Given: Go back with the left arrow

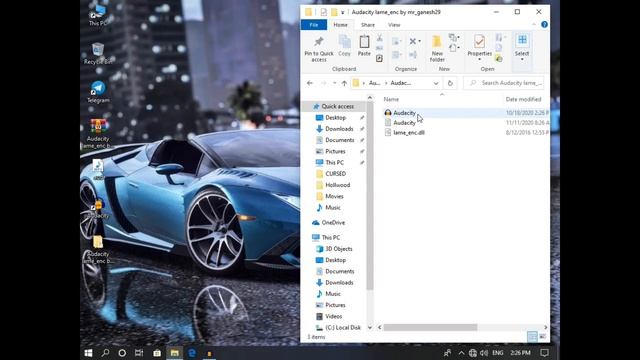Looking at the screenshot, I should [310, 83].
